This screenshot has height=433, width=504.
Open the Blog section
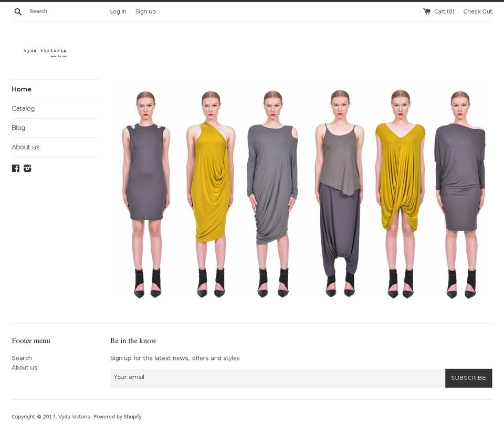(x=18, y=128)
